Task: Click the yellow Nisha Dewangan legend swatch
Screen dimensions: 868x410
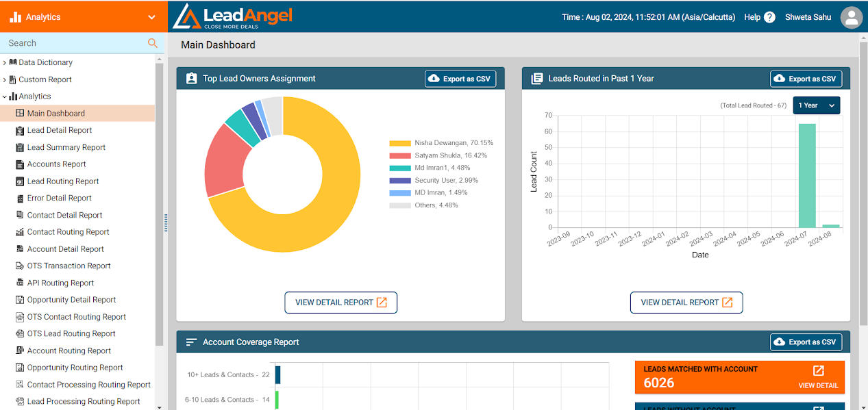Action: (x=400, y=143)
